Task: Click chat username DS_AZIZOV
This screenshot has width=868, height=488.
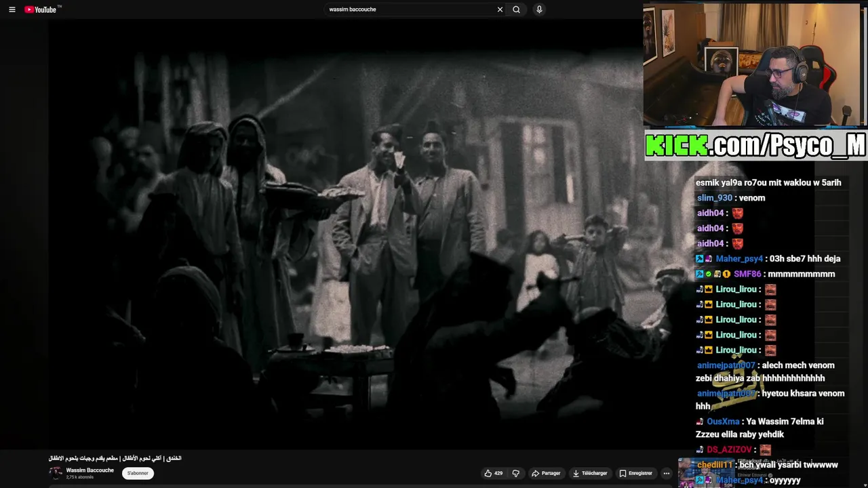Action: (729, 450)
